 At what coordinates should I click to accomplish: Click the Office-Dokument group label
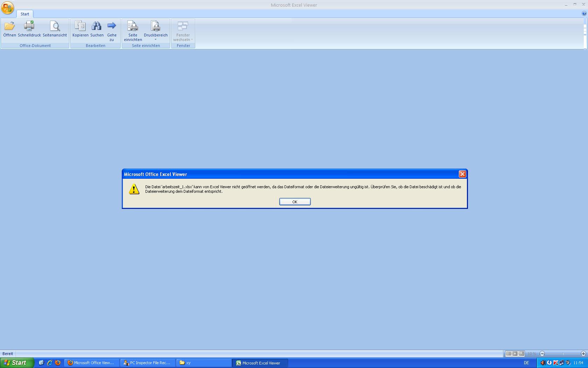(35, 46)
